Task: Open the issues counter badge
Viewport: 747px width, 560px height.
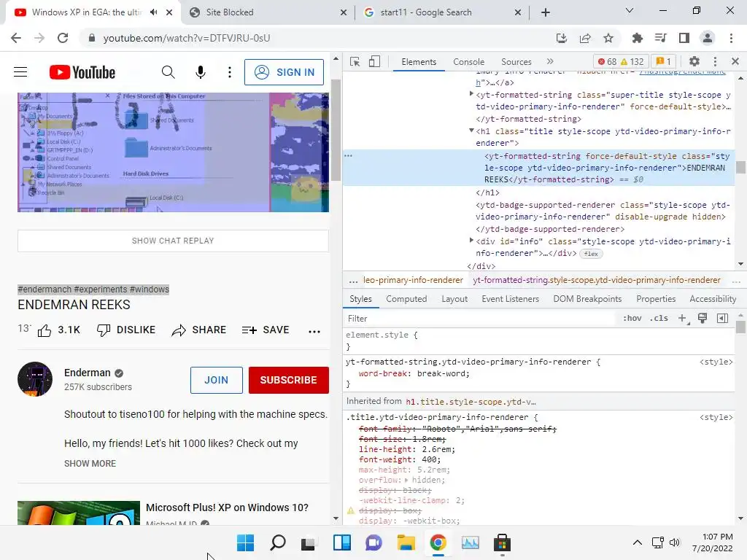Action: (664, 61)
